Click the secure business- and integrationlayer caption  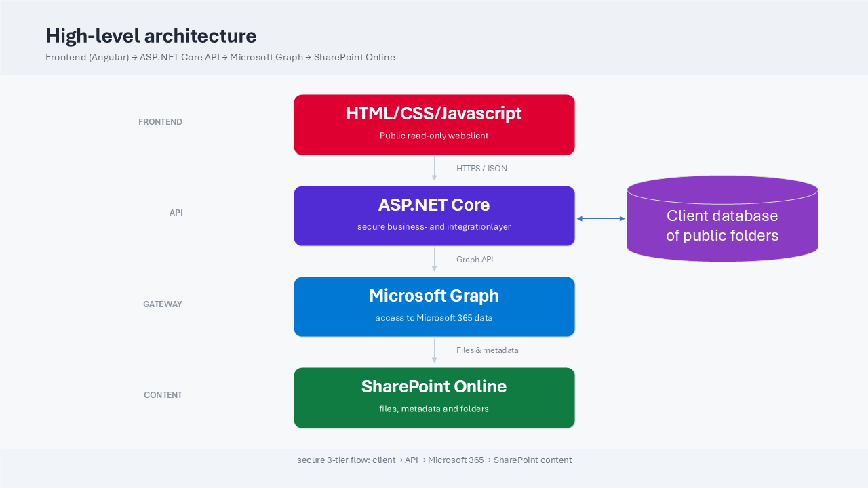[434, 227]
